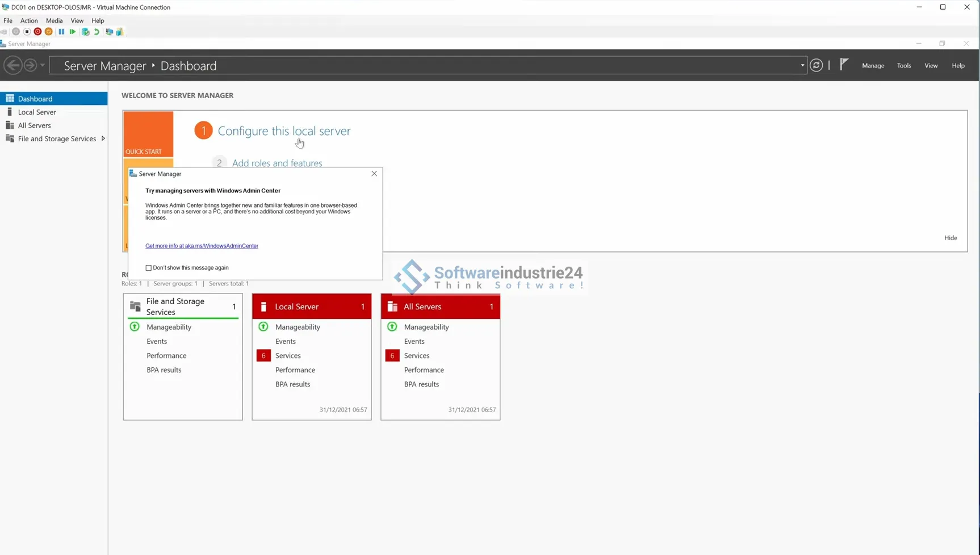
Task: Close the Windows Admin Center popup dialog
Action: coord(374,174)
